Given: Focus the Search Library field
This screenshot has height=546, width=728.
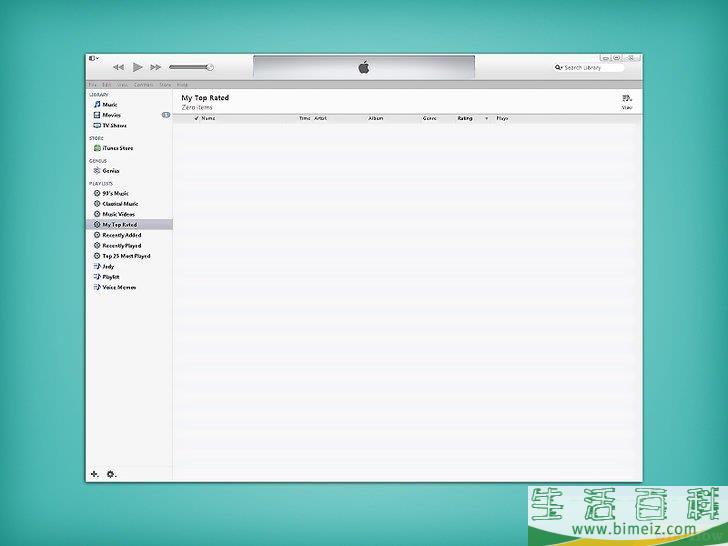Looking at the screenshot, I should [x=589, y=68].
